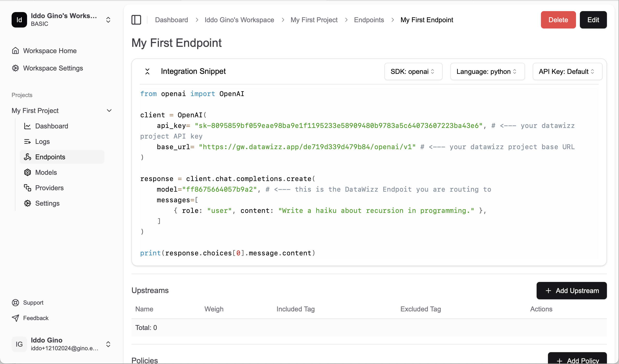The width and height of the screenshot is (619, 364).
Task: Click the Delete button
Action: click(x=558, y=20)
